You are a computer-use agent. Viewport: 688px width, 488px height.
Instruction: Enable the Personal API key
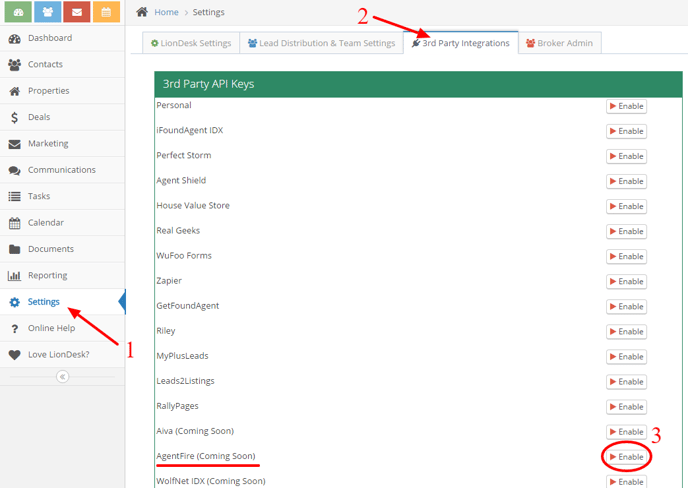coord(626,106)
